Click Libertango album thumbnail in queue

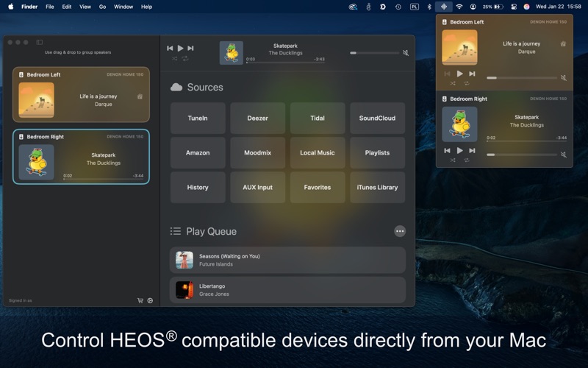[x=184, y=290]
